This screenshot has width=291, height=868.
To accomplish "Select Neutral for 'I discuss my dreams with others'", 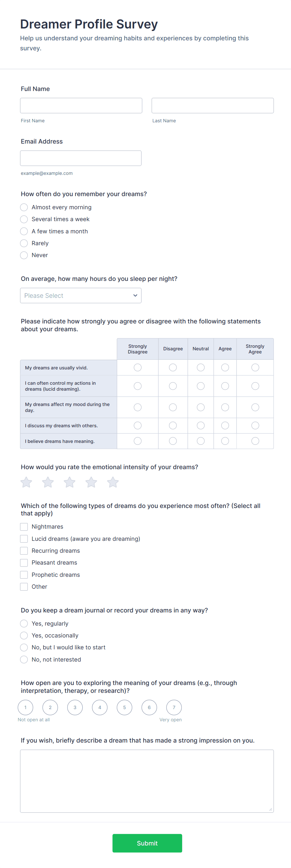I will (x=201, y=426).
